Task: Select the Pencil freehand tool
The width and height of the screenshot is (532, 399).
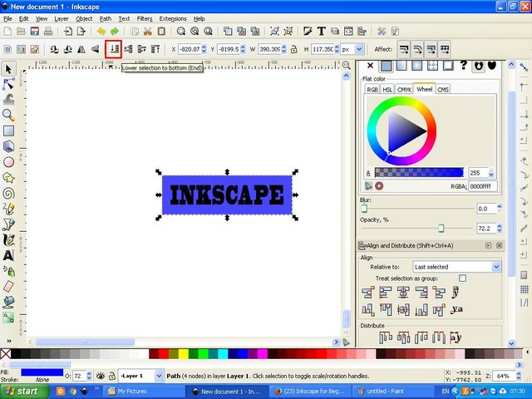Action: [8, 209]
